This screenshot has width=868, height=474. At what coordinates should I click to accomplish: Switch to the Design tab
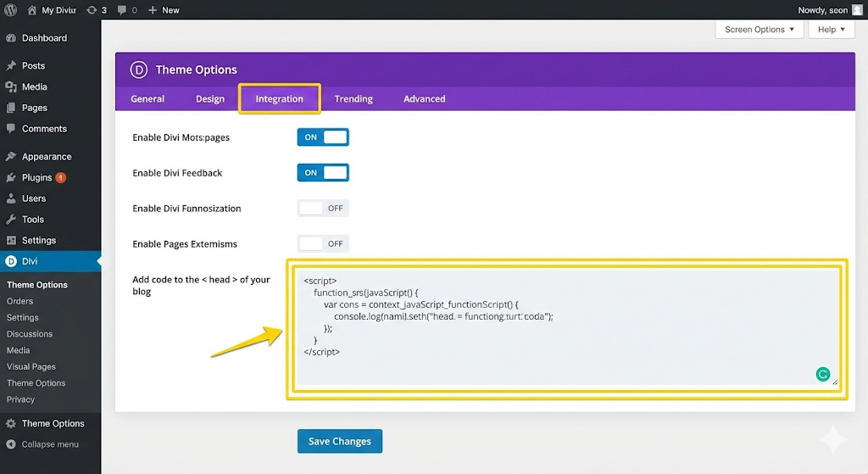(210, 98)
